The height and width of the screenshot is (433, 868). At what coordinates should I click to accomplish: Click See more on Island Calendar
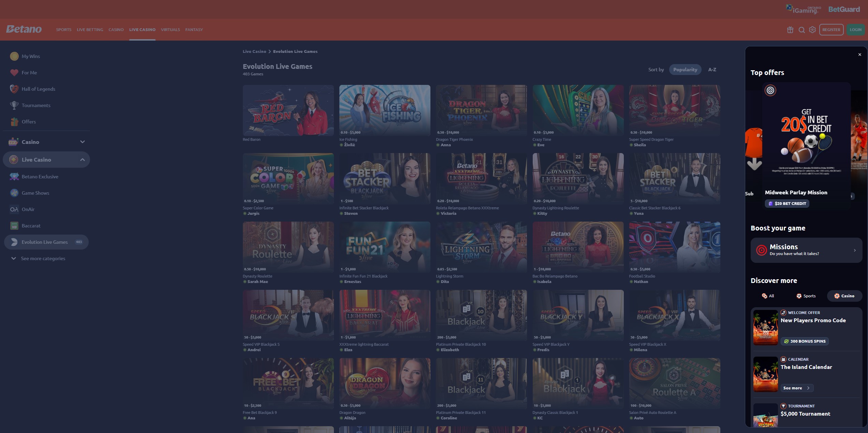click(x=797, y=388)
